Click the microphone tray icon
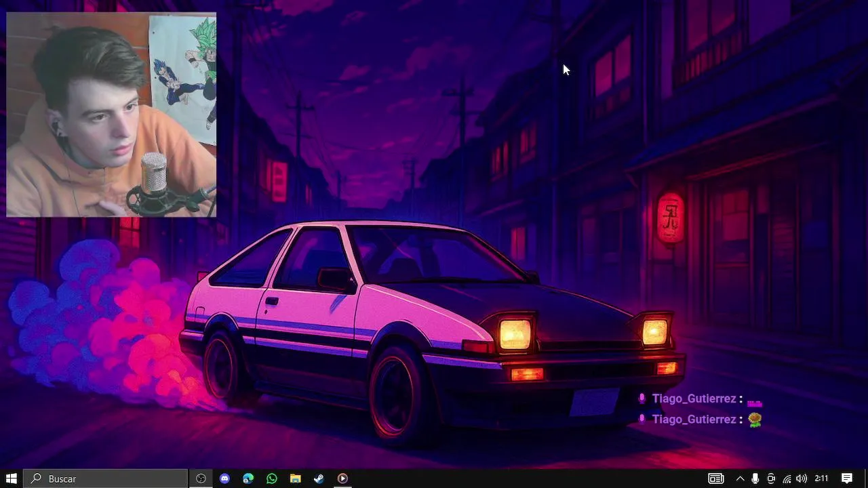Image resolution: width=868 pixels, height=488 pixels. (755, 479)
